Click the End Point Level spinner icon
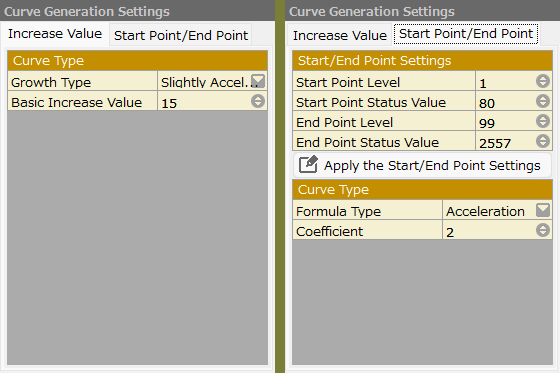The image size is (560, 373). (542, 121)
